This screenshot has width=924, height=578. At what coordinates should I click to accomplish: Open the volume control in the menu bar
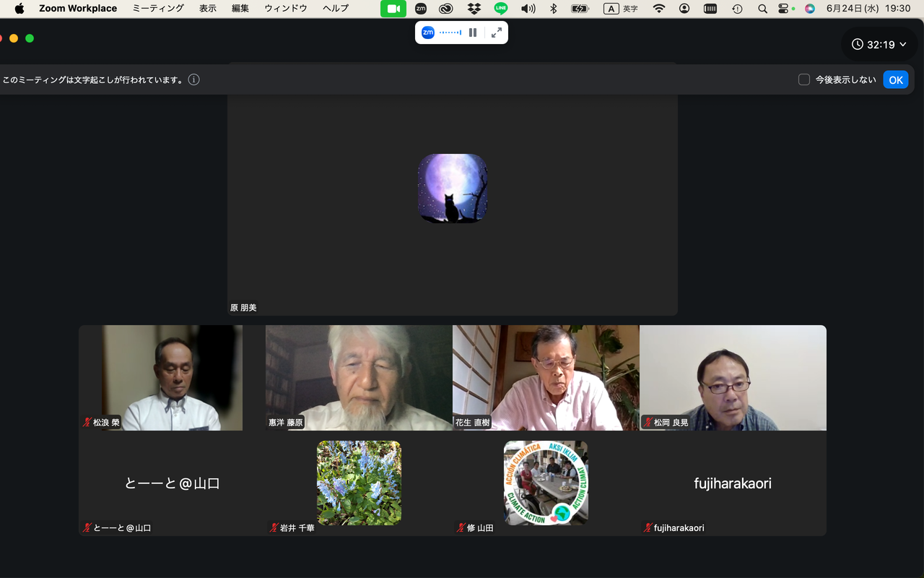pos(528,9)
